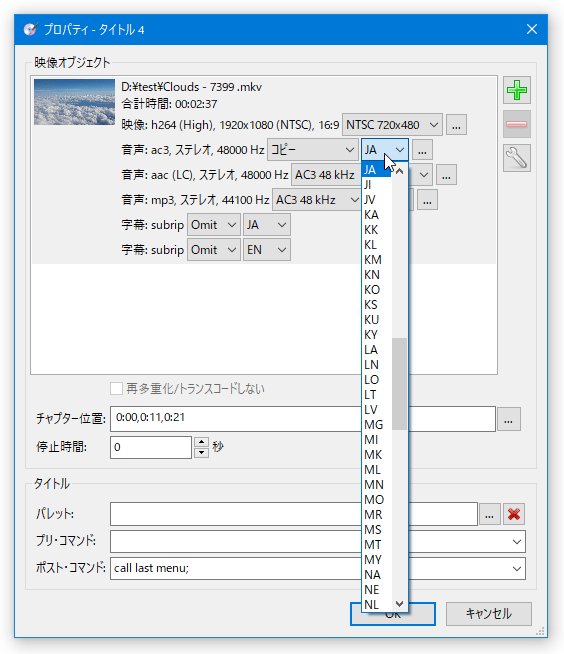Select KA in the language list

coord(377,215)
